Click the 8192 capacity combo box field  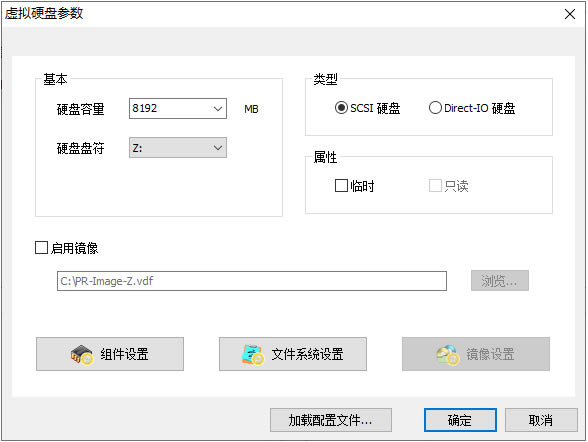pyautogui.click(x=178, y=109)
